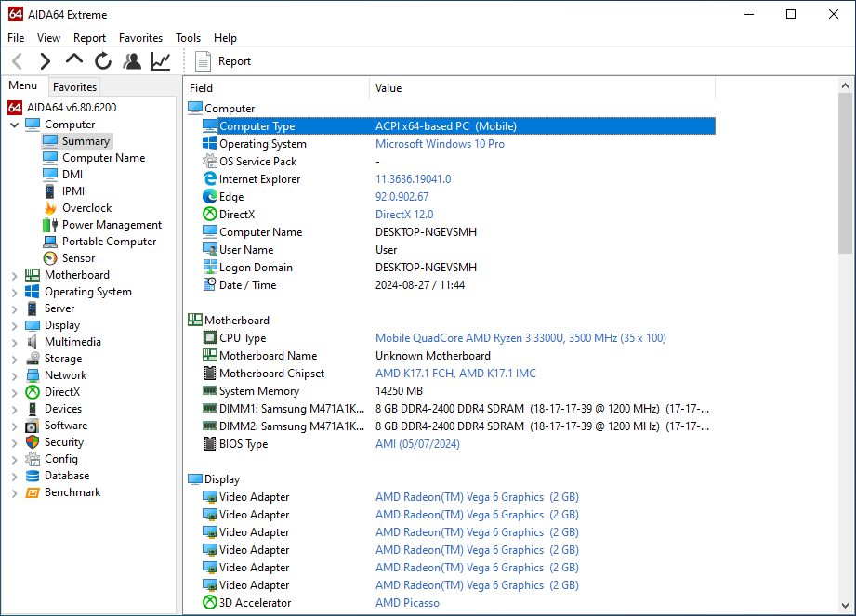856x616 pixels.
Task: Click the Operating System Windows icon in tree
Action: pyautogui.click(x=33, y=292)
